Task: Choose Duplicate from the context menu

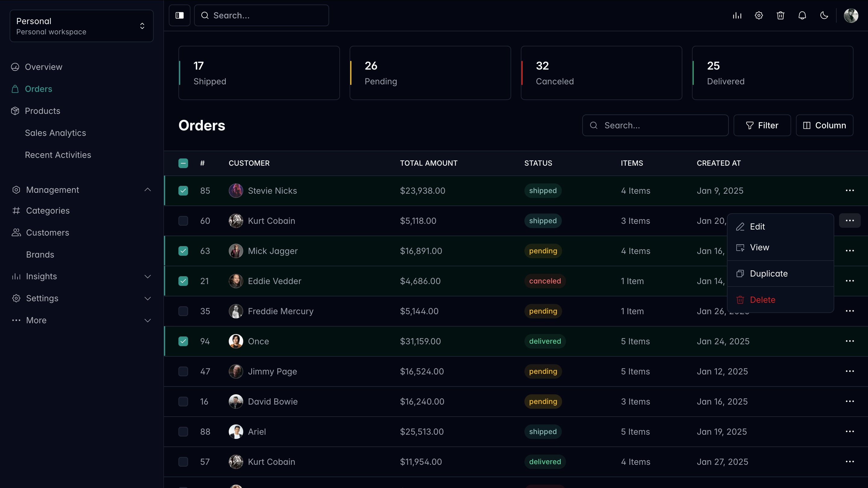Action: point(768,274)
